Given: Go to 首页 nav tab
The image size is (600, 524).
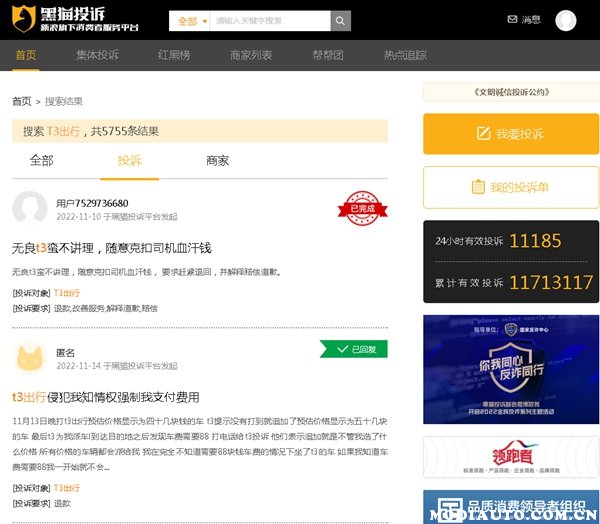Looking at the screenshot, I should [x=26, y=55].
